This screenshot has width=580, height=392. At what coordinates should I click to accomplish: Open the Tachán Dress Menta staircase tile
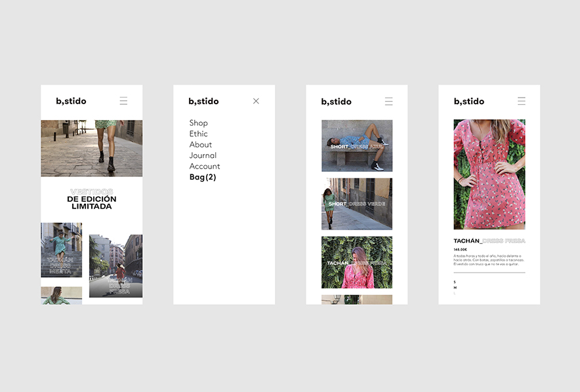point(61,250)
